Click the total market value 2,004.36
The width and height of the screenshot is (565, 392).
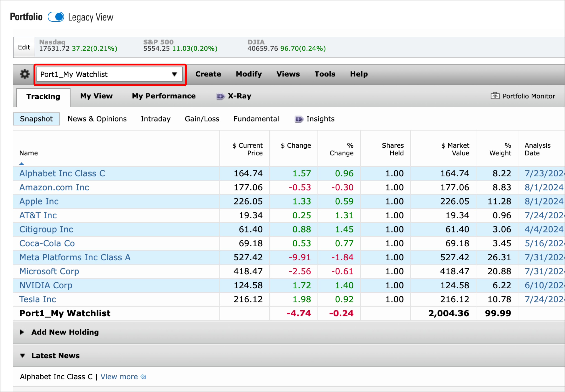(449, 313)
